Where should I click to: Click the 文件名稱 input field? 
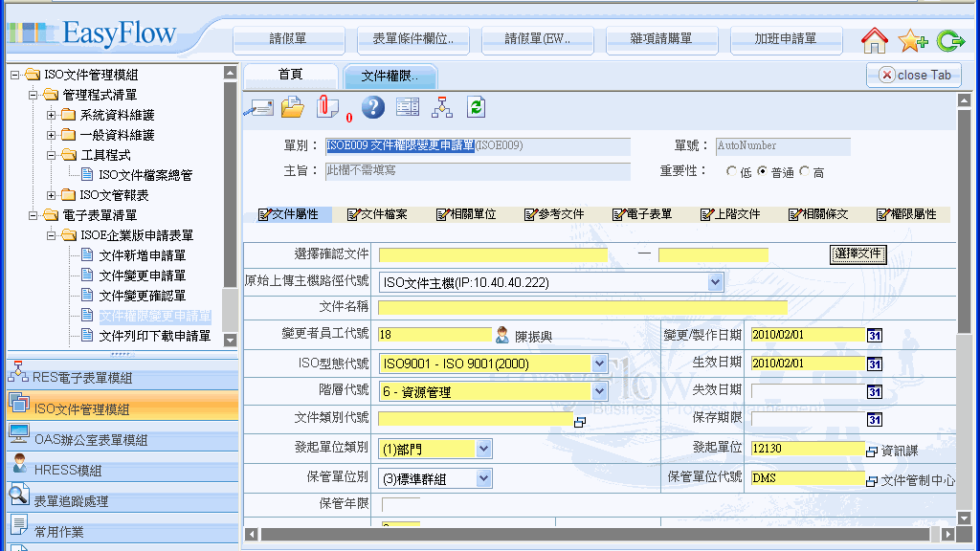tap(582, 308)
